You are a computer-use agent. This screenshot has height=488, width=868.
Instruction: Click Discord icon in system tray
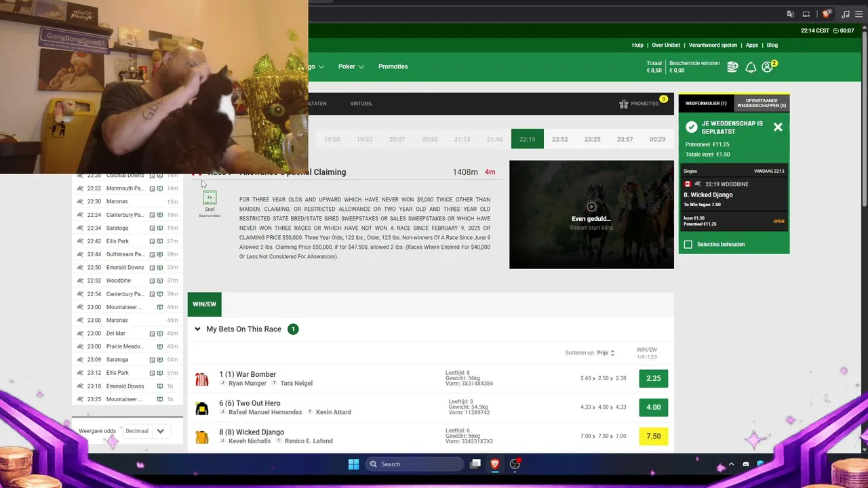pyautogui.click(x=746, y=464)
